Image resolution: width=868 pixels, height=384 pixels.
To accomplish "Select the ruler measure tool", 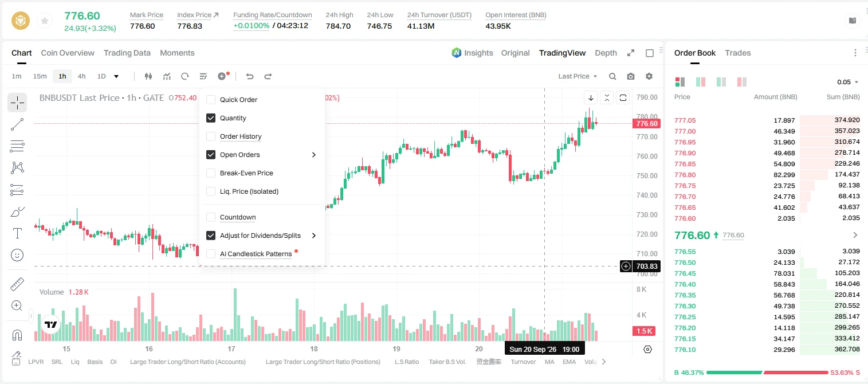I will pyautogui.click(x=17, y=284).
